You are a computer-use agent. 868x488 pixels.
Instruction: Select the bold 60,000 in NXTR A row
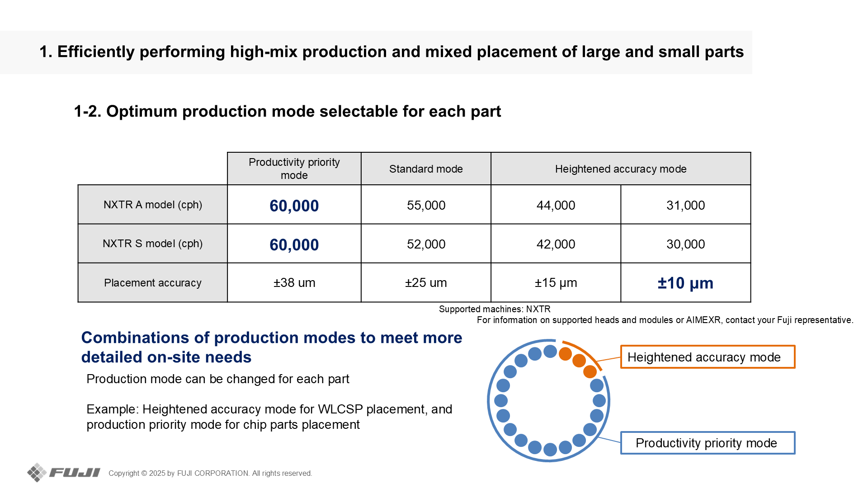click(x=294, y=206)
